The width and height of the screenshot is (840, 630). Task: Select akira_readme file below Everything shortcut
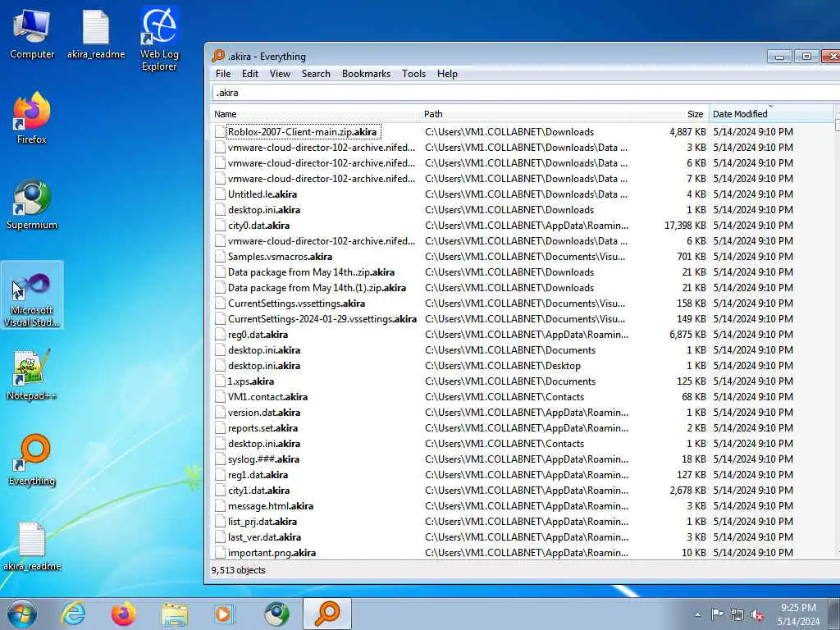tap(32, 546)
